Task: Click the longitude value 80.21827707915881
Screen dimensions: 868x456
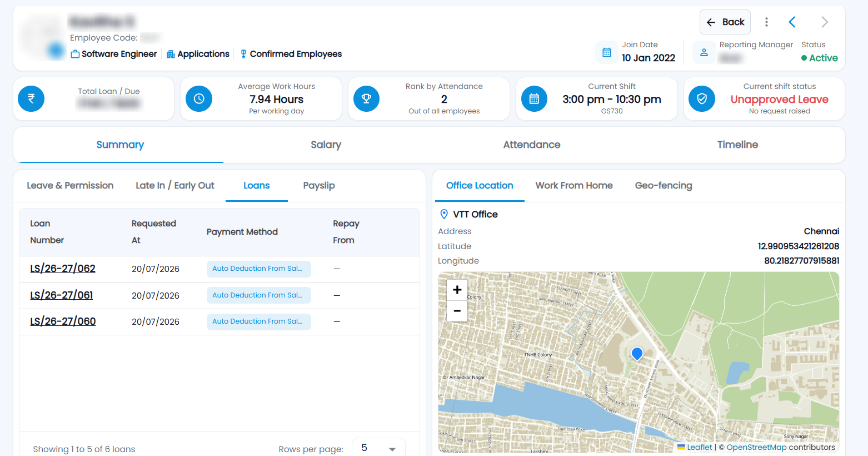Action: tap(801, 261)
